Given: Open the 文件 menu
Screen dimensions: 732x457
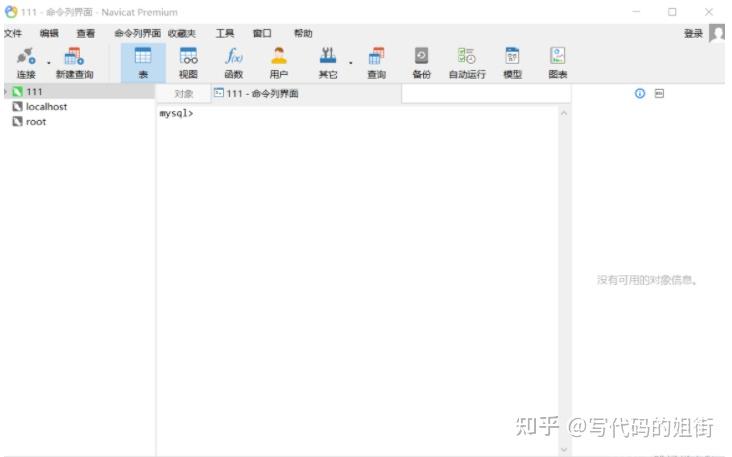Looking at the screenshot, I should pyautogui.click(x=13, y=33).
